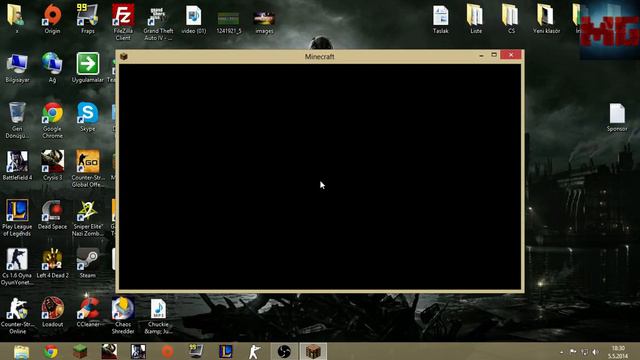Open League of Legends taskbar icon
Screen dimensions: 640x360
[x=226, y=352]
